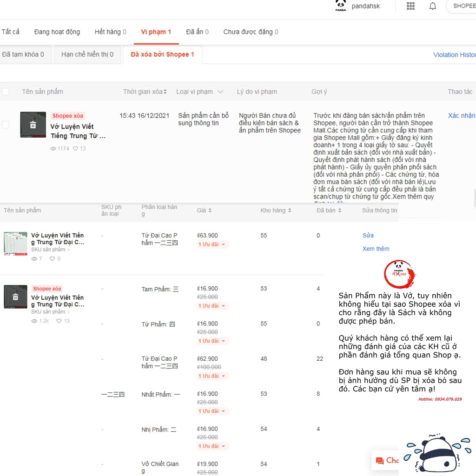
Task: Click view count eye icon beside 1174
Action: 53,148
